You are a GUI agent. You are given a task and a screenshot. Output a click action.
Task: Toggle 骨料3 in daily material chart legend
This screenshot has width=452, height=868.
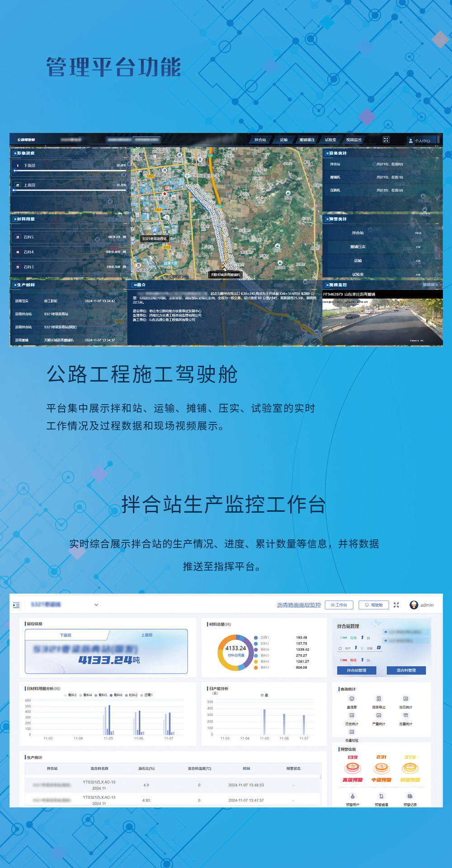(x=71, y=695)
